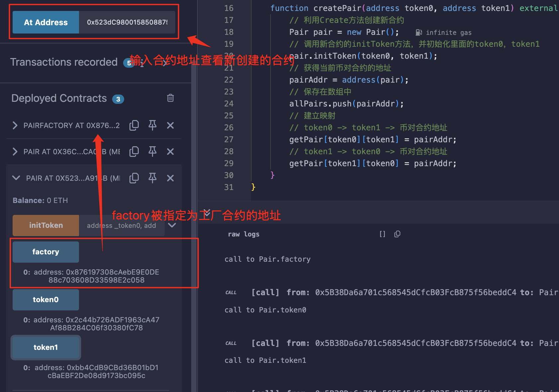
Task: Collapse the PAIR AT 0X523 contract
Action: (16, 178)
